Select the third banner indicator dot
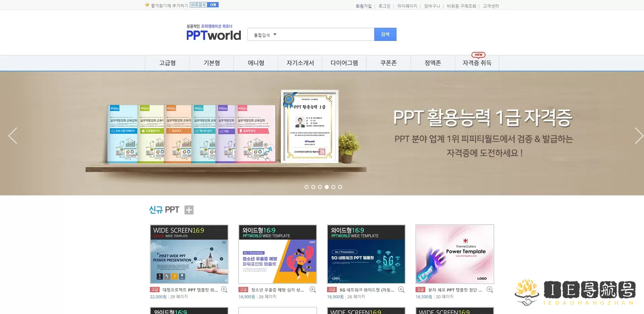 pos(320,187)
